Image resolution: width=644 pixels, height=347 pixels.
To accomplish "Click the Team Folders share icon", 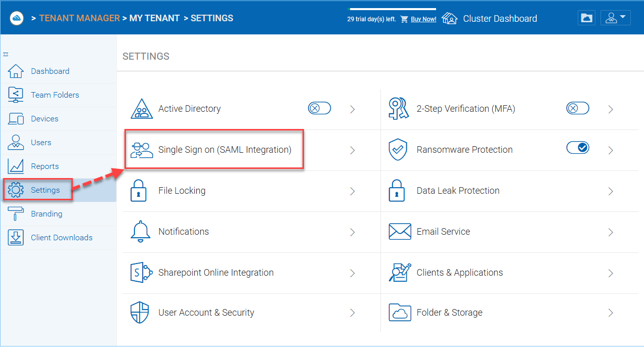I will click(x=16, y=95).
